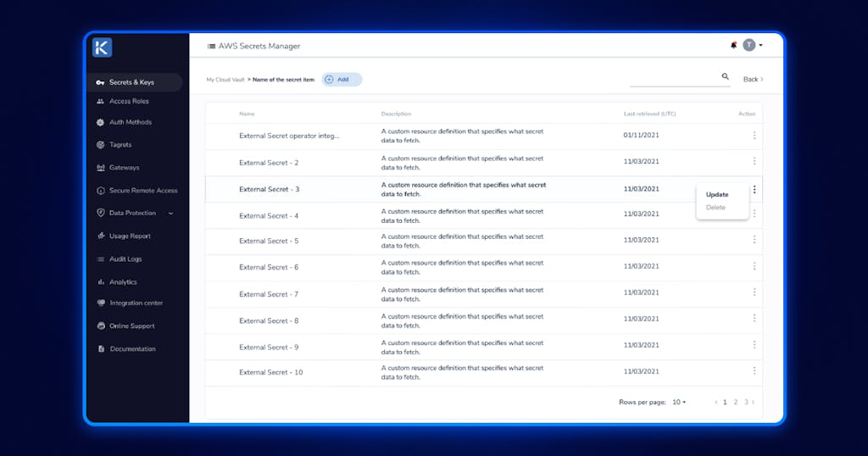
Task: Click My Cloud Vault breadcrumb
Action: (225, 80)
